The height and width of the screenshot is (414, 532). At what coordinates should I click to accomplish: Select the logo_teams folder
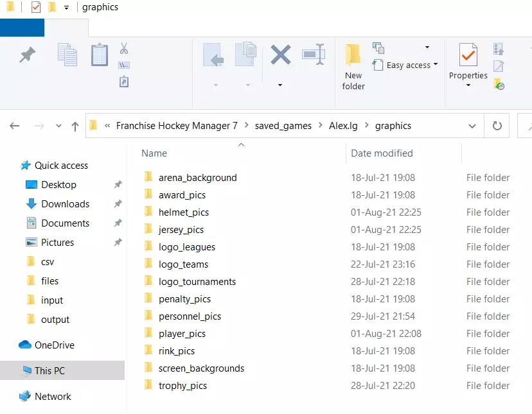pyautogui.click(x=176, y=264)
